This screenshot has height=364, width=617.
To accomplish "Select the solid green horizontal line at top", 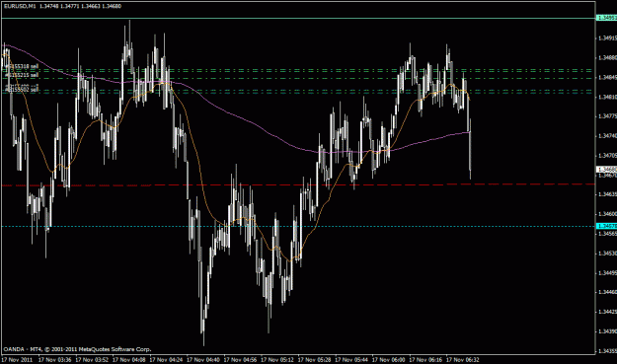I will [x=298, y=18].
